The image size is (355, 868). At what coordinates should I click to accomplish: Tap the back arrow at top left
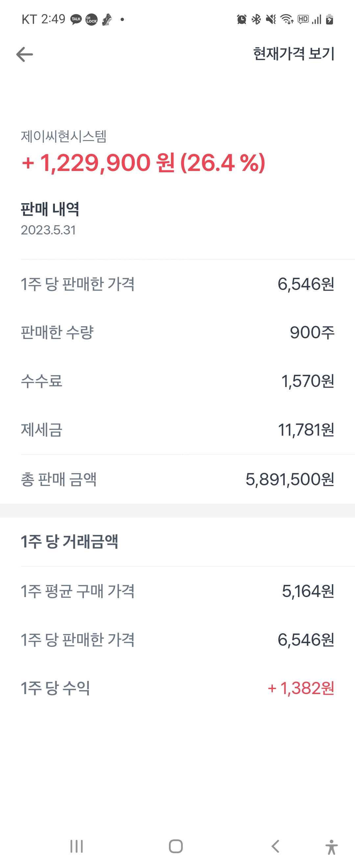pos(25,54)
